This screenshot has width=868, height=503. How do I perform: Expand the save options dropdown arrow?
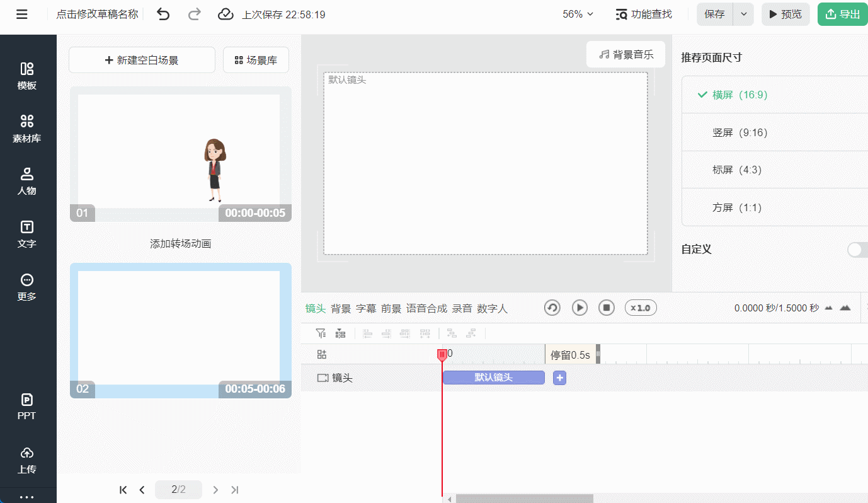(744, 14)
